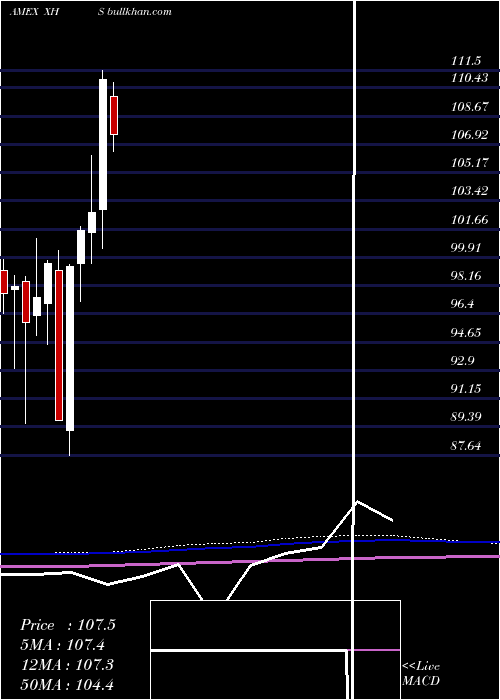
Task: Click the 110.43 price level label
Action: pyautogui.click(x=469, y=78)
